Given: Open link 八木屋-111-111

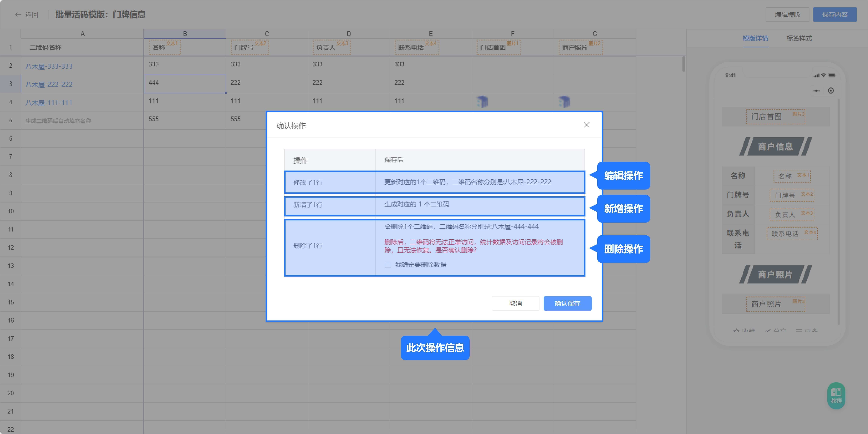Looking at the screenshot, I should 49,103.
